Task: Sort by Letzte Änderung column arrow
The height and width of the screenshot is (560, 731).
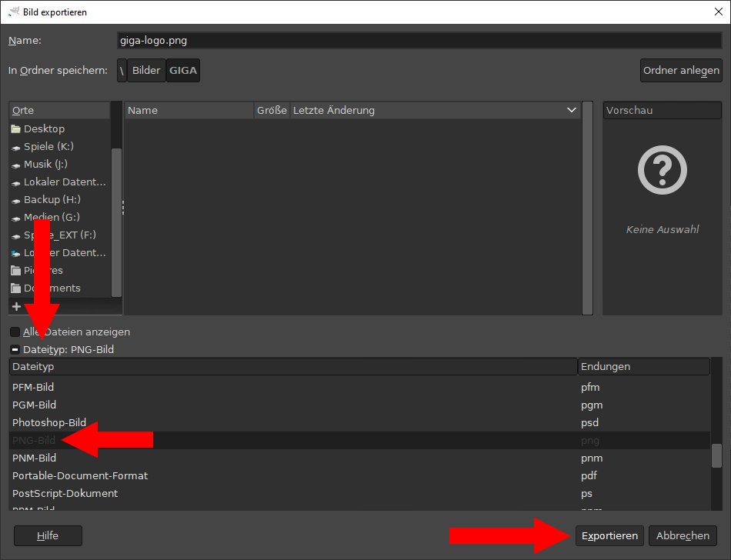Action: pyautogui.click(x=571, y=111)
